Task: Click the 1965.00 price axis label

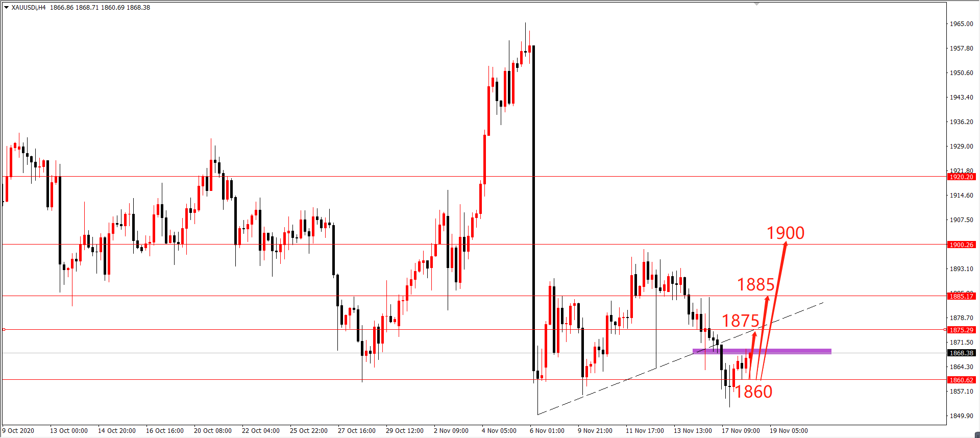Action: point(961,24)
